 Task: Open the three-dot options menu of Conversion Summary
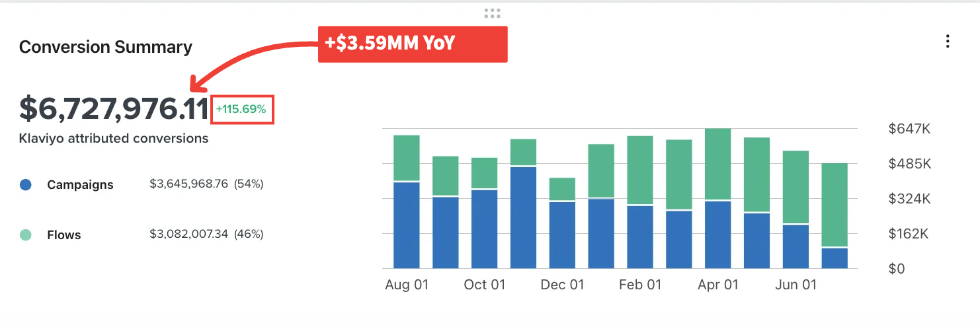tap(948, 42)
